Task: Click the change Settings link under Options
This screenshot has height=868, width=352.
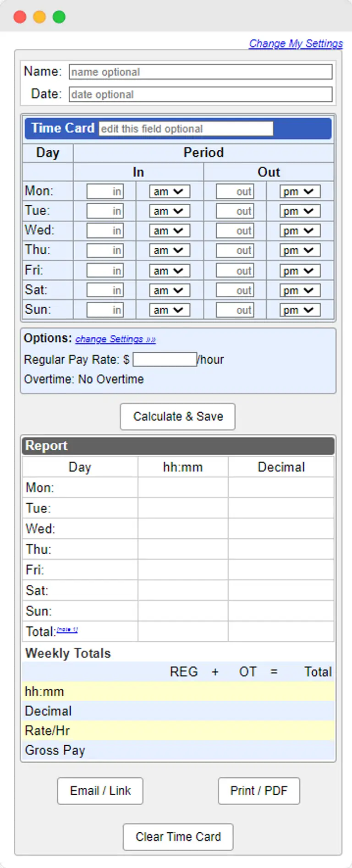Action: point(115,339)
